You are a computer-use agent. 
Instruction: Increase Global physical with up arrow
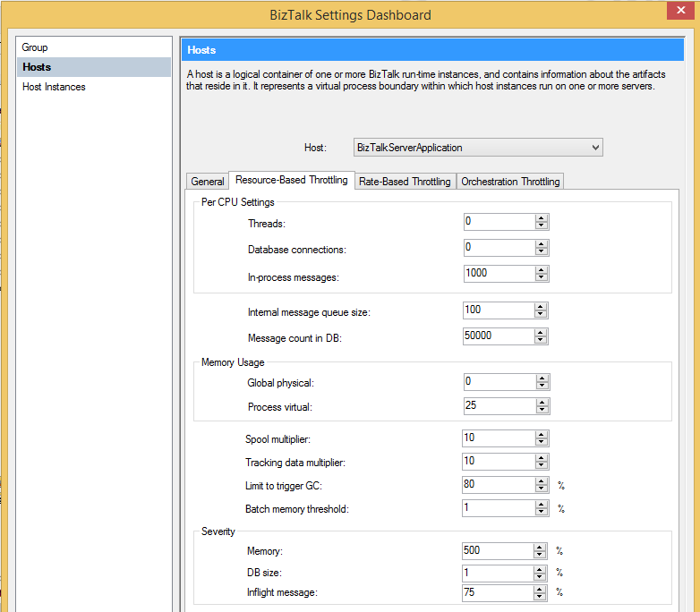pyautogui.click(x=542, y=378)
